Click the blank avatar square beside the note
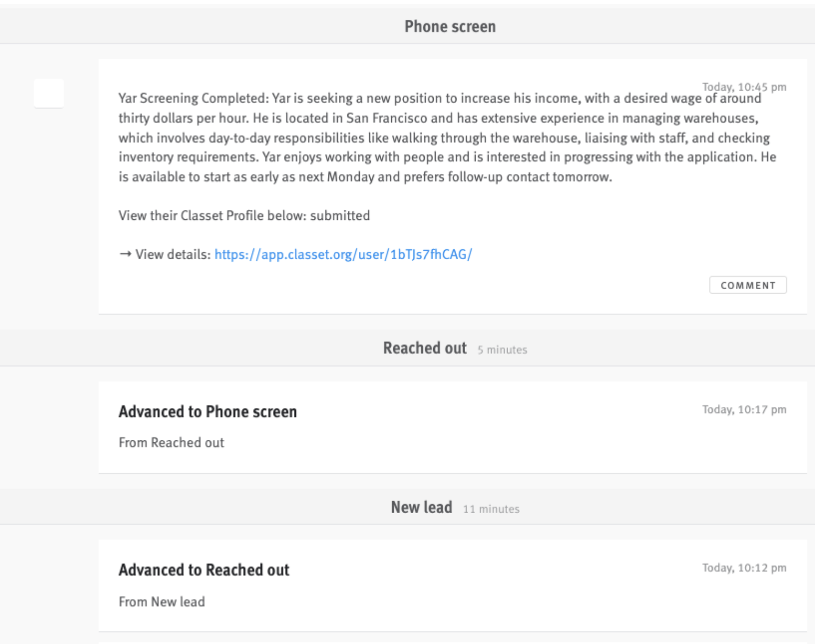Screen dimensions: 815x644 point(49,93)
